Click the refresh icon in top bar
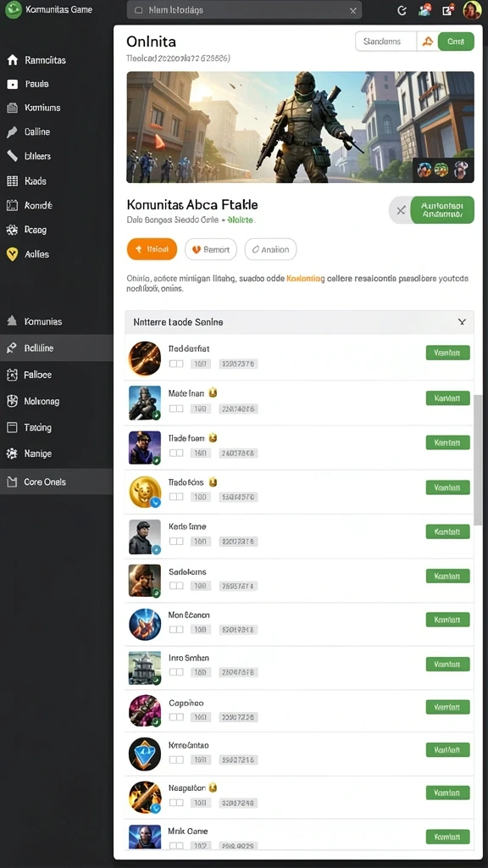 click(x=402, y=10)
